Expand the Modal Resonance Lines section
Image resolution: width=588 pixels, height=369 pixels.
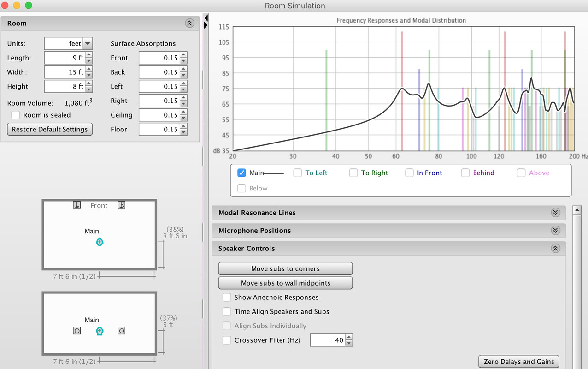555,213
